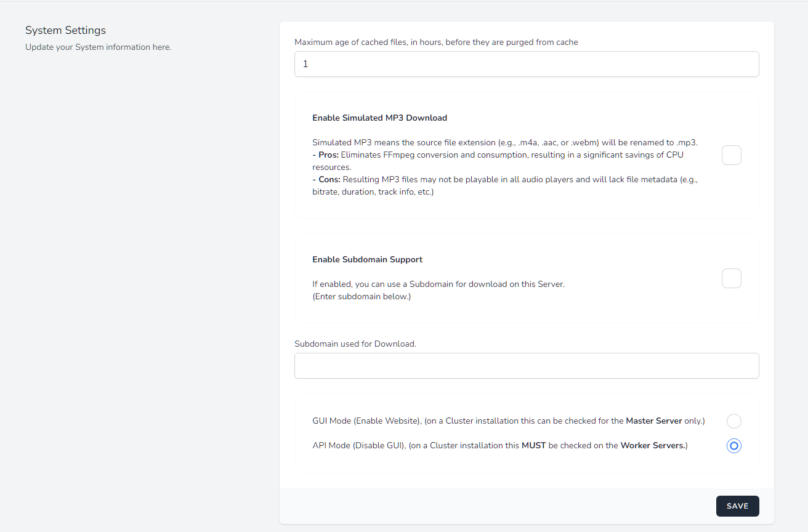Click the 'Enable Simulated MP3 Download' title
The height and width of the screenshot is (532, 808).
tap(379, 118)
